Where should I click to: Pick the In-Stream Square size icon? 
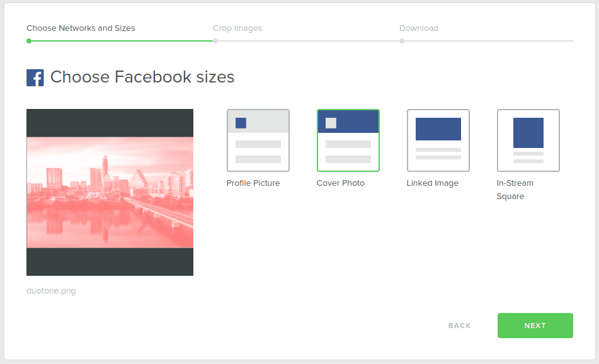528,140
